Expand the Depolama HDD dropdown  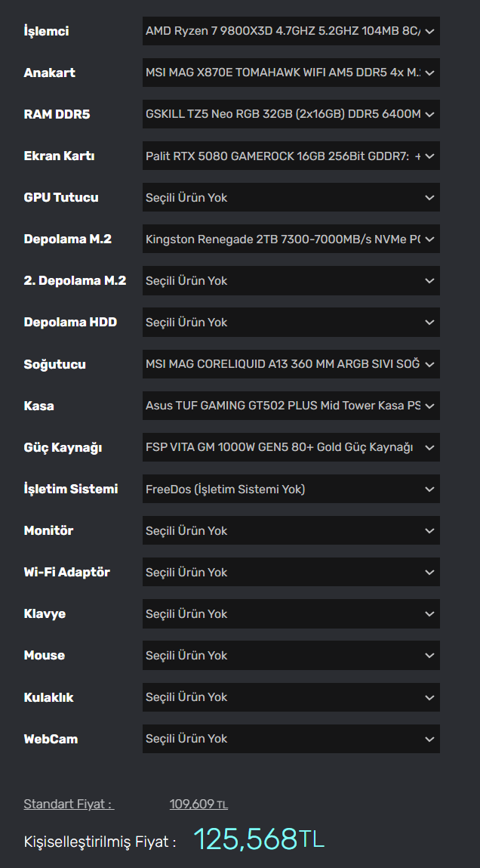tap(291, 322)
